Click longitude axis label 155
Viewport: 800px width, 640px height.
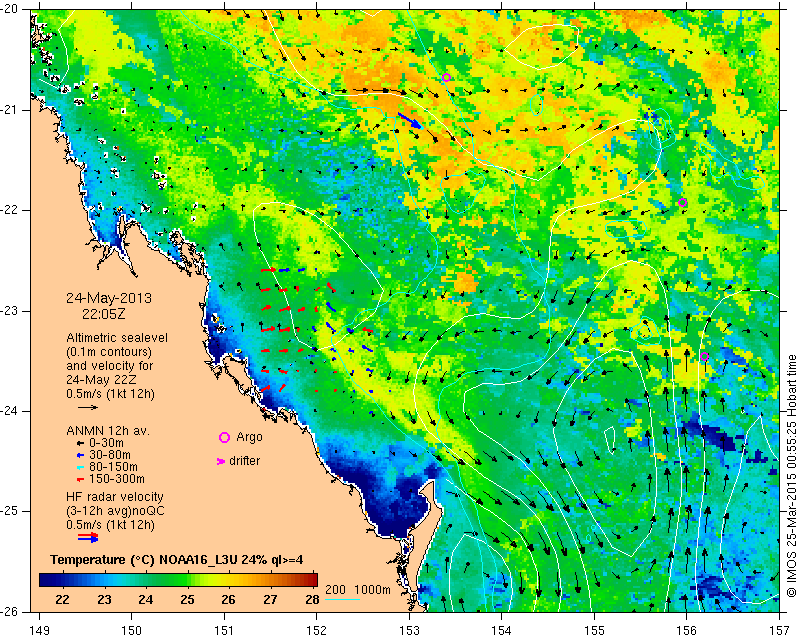pyautogui.click(x=594, y=631)
